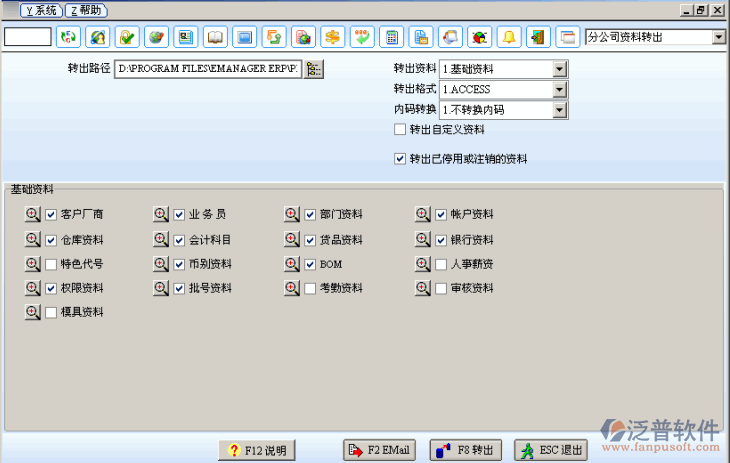The height and width of the screenshot is (463, 730).
Task: Click the empty code input box in toolbar
Action: (28, 37)
